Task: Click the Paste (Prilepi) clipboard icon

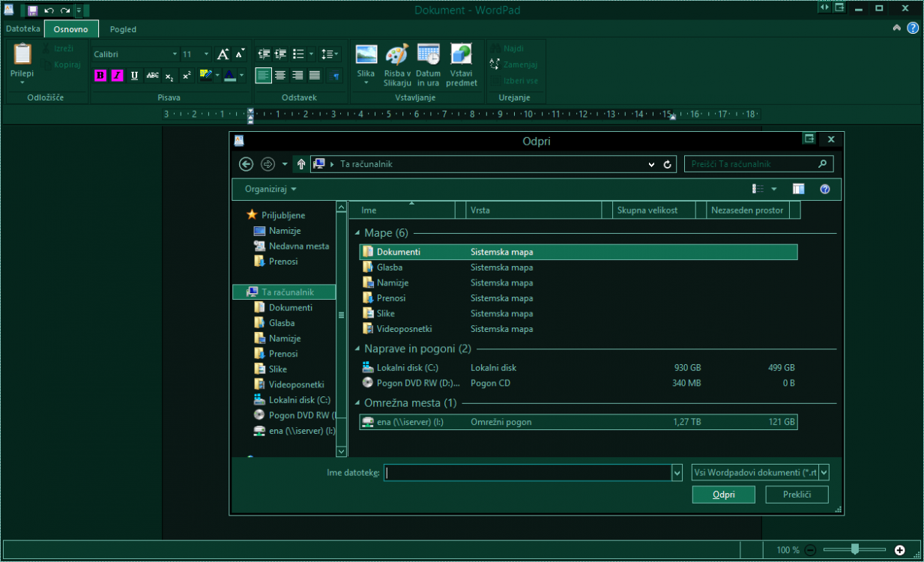Action: [22, 55]
